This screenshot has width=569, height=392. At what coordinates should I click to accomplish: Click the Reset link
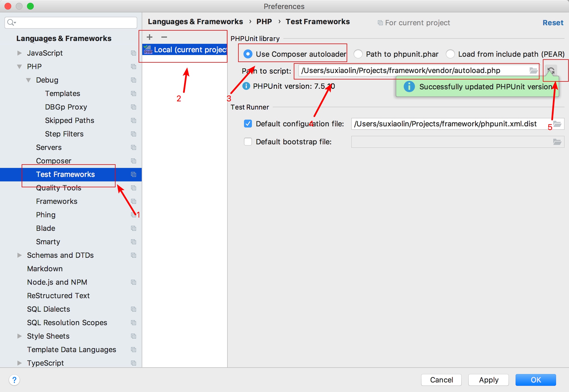click(553, 23)
